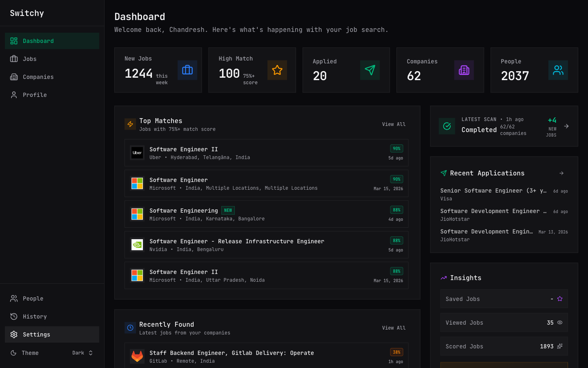
Task: Click the star icon on High Match card
Action: point(277,70)
